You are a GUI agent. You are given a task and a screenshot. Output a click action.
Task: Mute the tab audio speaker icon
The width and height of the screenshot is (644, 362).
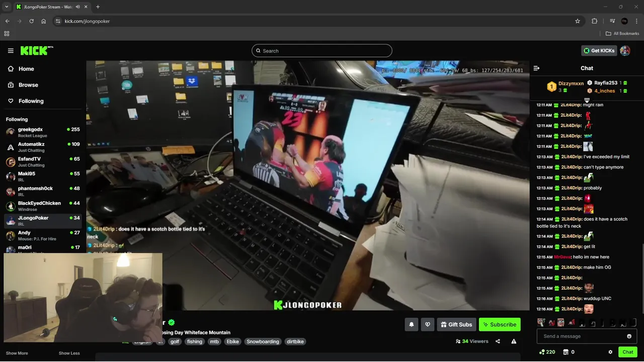point(78,7)
